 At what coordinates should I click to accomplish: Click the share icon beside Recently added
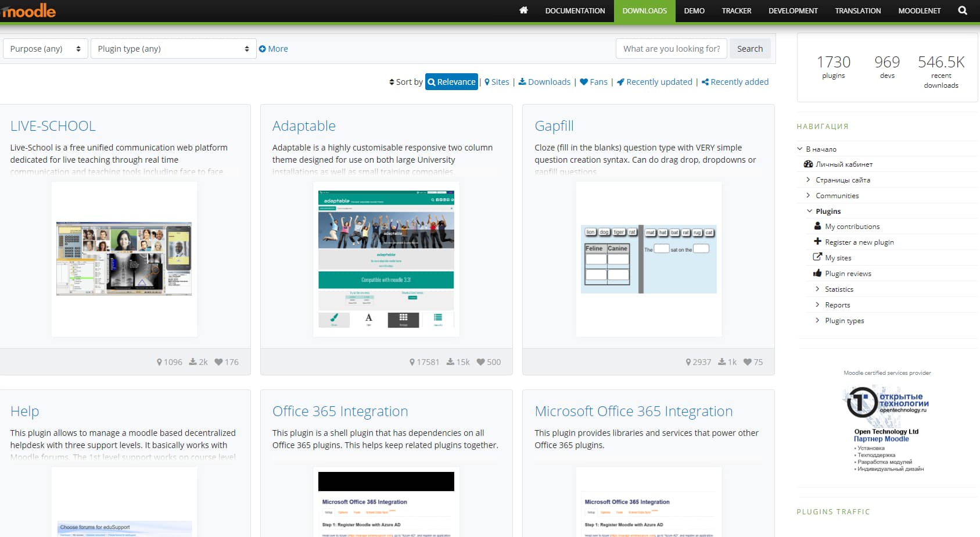click(x=705, y=82)
